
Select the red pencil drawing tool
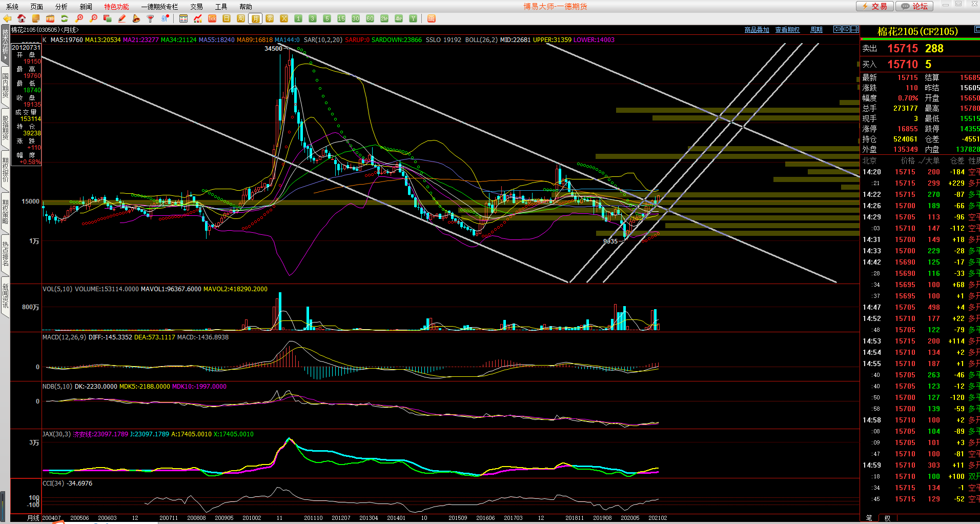coord(122,18)
